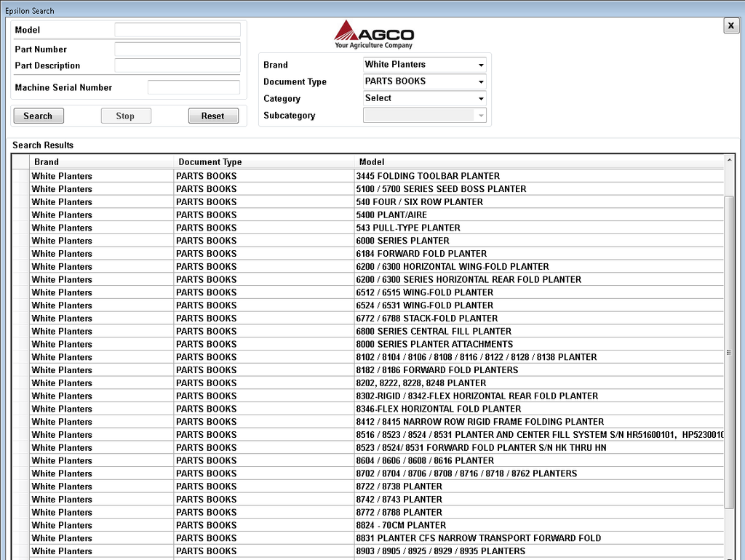Click the AGCO logo

[374, 34]
